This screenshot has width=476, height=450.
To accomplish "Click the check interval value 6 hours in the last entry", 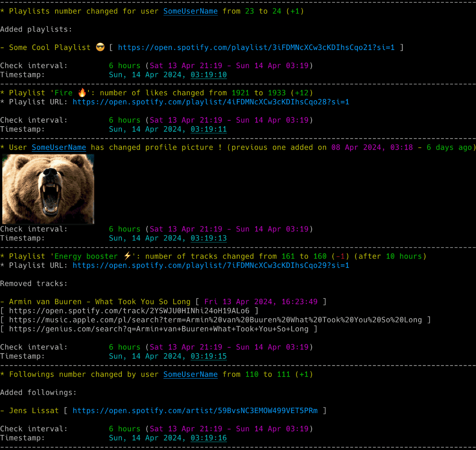I will click(125, 429).
